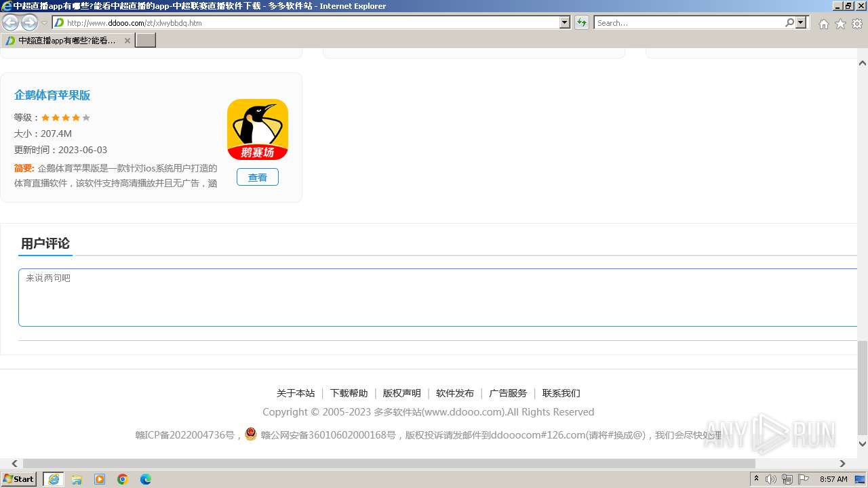
Task: Click the vertical scrollbar up arrow
Action: click(863, 63)
